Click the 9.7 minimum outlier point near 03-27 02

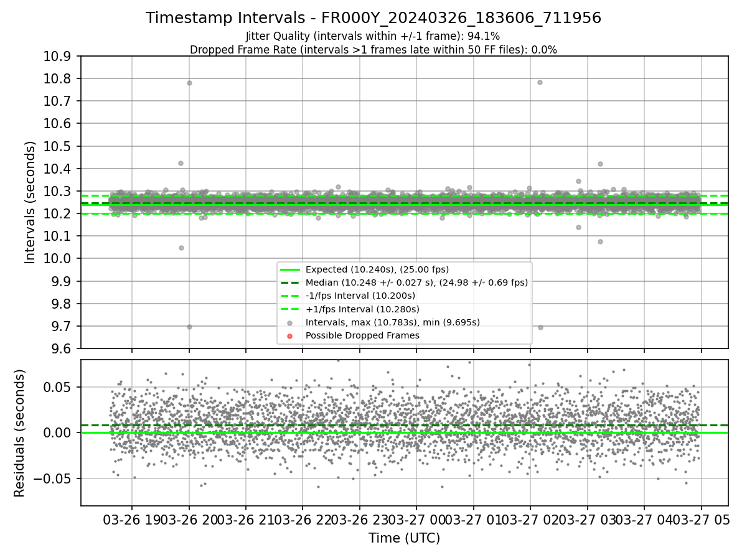pyautogui.click(x=540, y=327)
